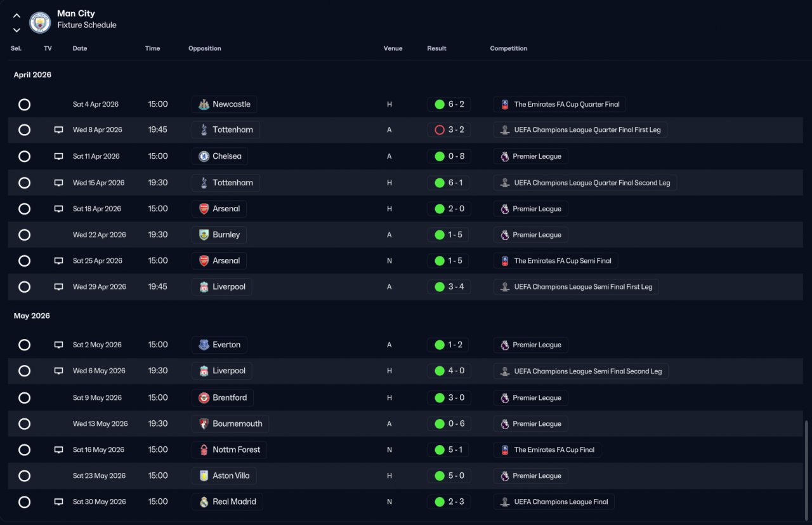The height and width of the screenshot is (525, 812).
Task: Click Fixture Schedule subtitle
Action: point(87,25)
